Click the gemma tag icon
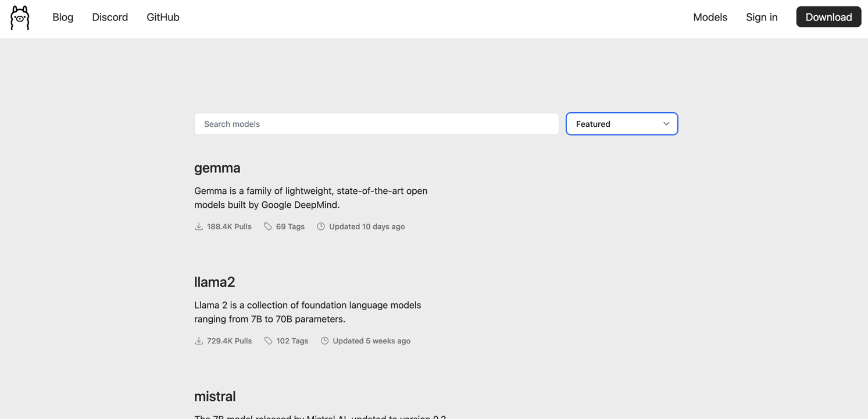 [x=267, y=226]
